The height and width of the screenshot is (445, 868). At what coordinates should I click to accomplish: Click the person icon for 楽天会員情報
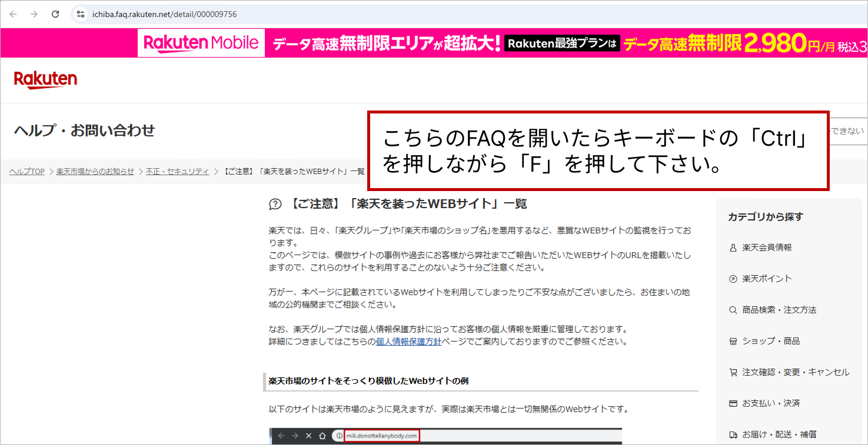(733, 248)
